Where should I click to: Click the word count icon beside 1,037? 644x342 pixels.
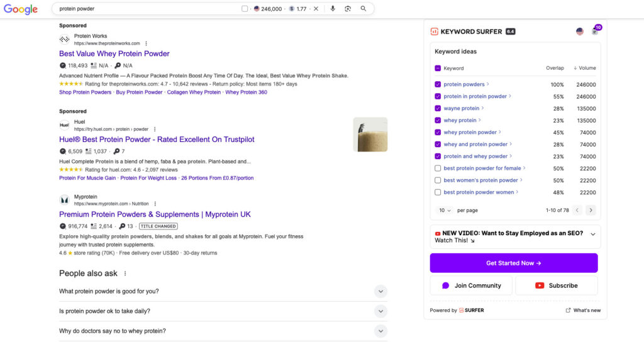click(88, 152)
